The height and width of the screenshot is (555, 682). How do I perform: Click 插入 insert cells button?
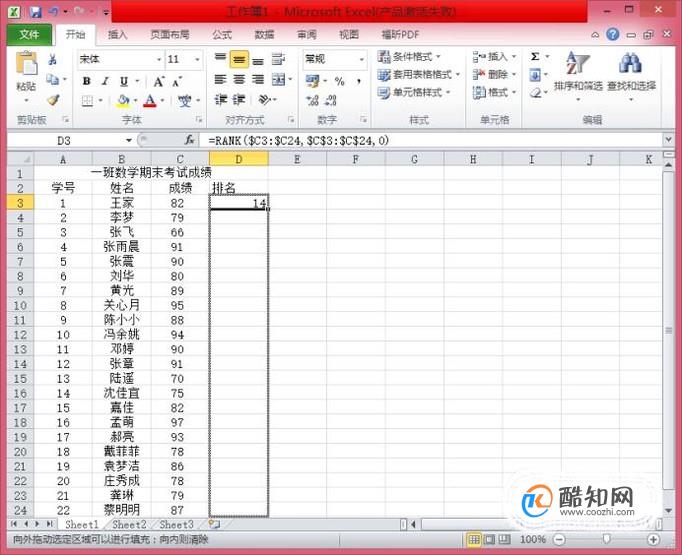pos(494,57)
